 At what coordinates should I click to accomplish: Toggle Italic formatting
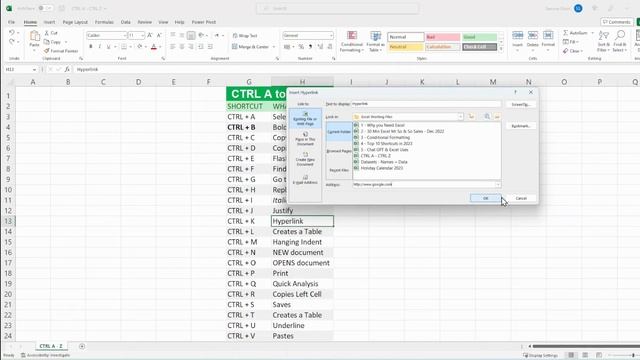point(100,47)
